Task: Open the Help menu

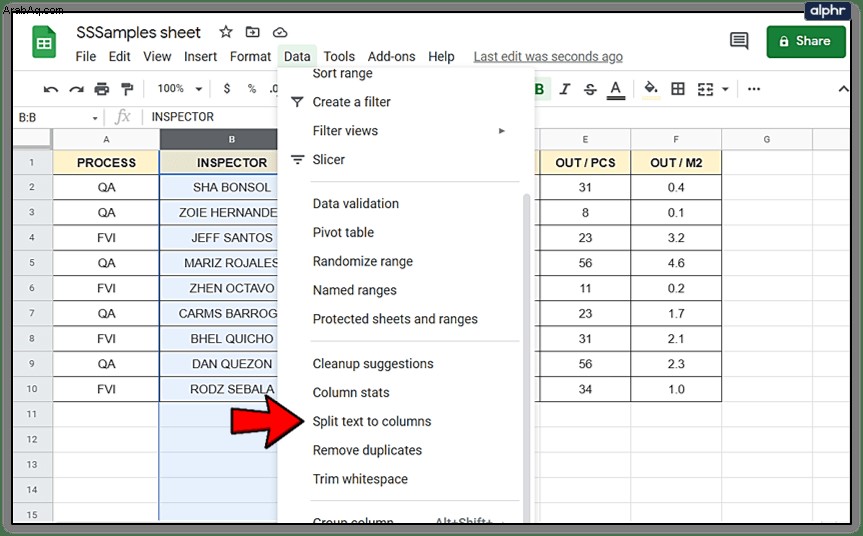Action: tap(441, 57)
